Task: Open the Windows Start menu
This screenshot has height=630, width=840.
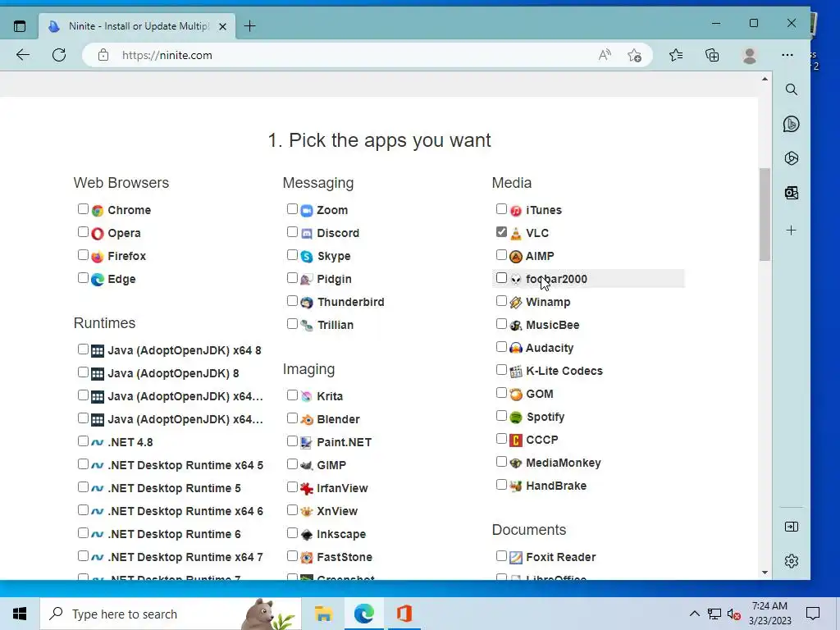Action: [20, 614]
